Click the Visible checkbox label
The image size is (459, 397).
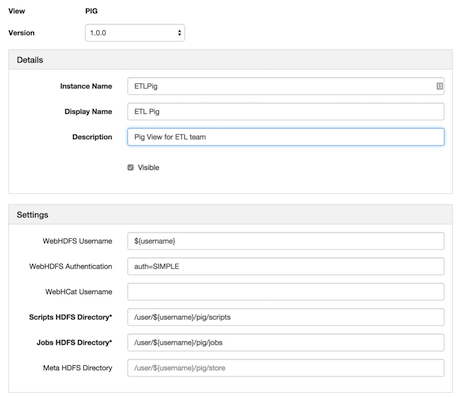tap(148, 167)
